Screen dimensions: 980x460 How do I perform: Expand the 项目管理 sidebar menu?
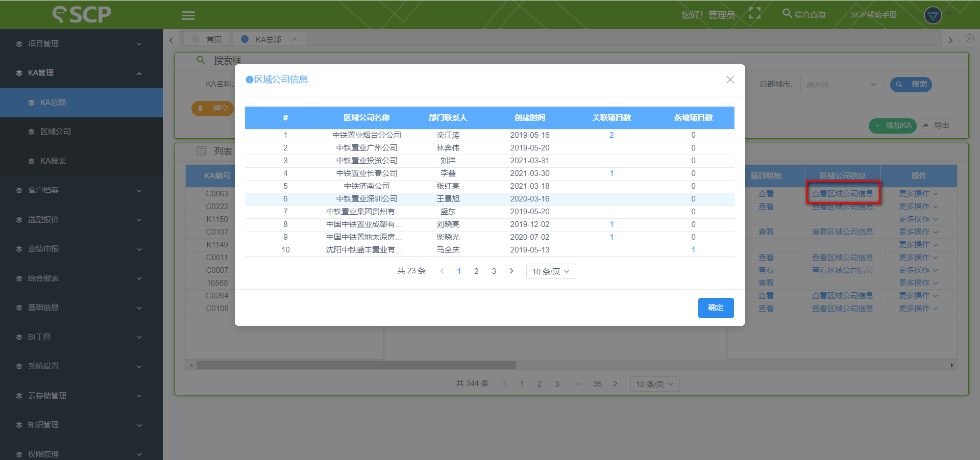pos(81,44)
